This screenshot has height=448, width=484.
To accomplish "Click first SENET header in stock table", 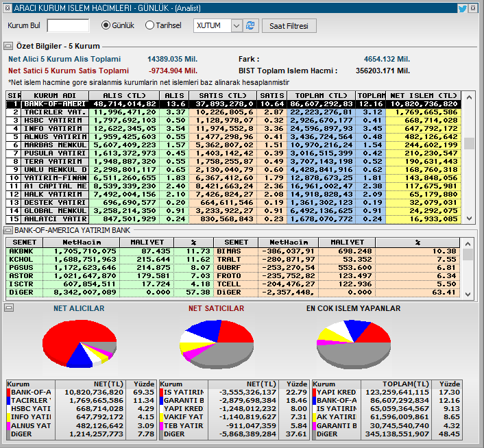I will pyautogui.click(x=25, y=242).
